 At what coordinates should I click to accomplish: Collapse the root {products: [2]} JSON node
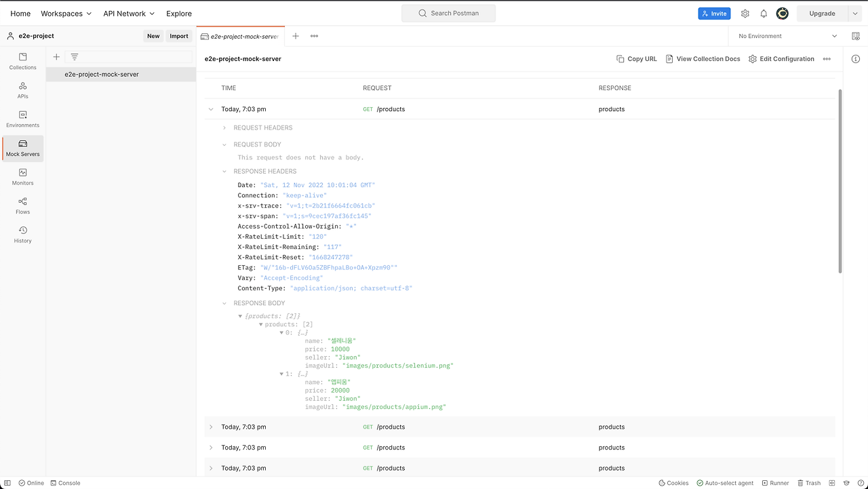[x=240, y=317]
